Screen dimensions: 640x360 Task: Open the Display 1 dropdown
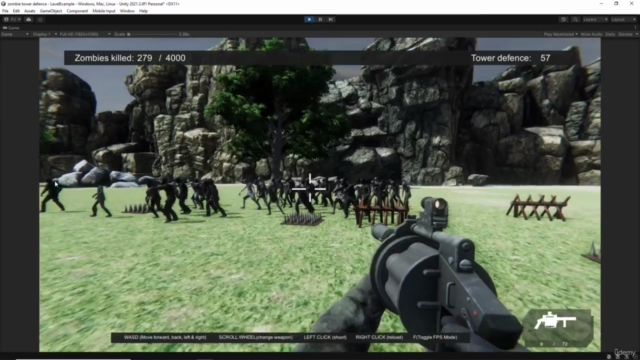pos(44,34)
